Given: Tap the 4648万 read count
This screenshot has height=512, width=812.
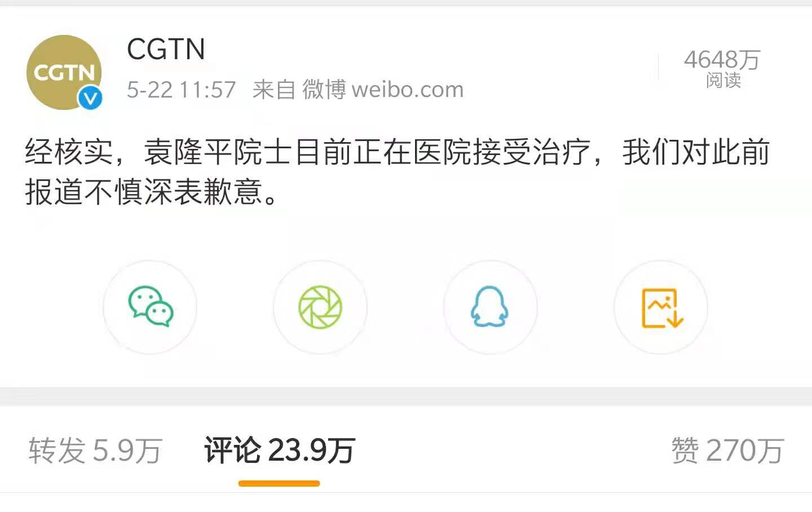Looking at the screenshot, I should click(722, 59).
